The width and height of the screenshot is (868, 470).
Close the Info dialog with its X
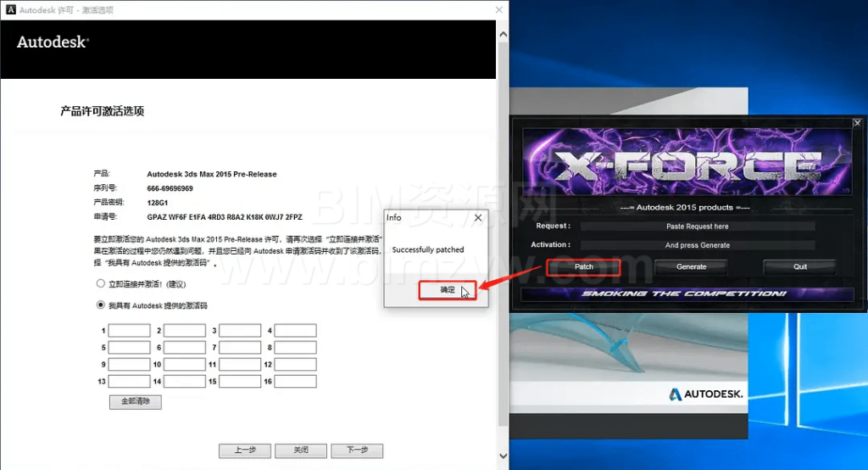click(478, 218)
